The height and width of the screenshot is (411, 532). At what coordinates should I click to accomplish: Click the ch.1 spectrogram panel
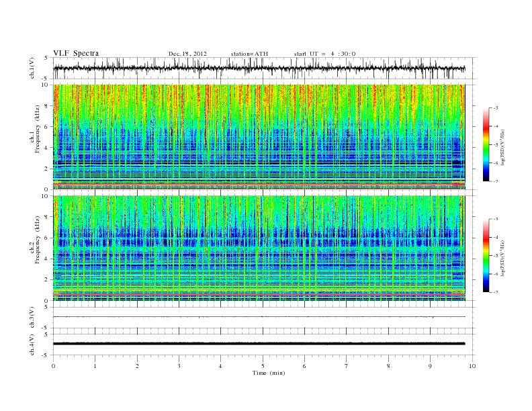tap(259, 137)
